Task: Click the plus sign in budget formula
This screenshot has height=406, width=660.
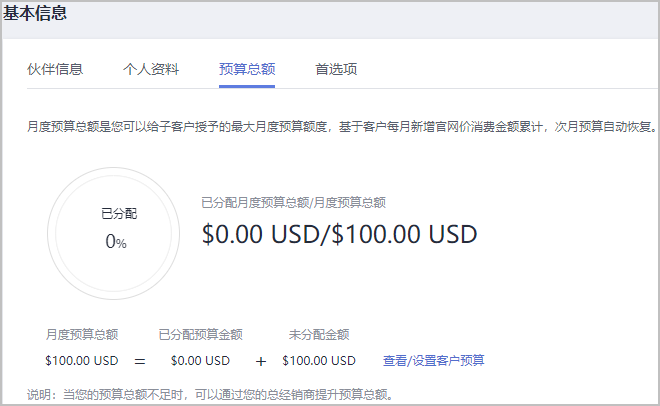Action: (x=261, y=361)
